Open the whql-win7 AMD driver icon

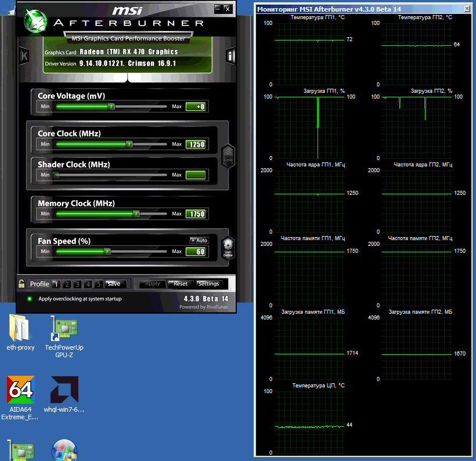click(64, 390)
